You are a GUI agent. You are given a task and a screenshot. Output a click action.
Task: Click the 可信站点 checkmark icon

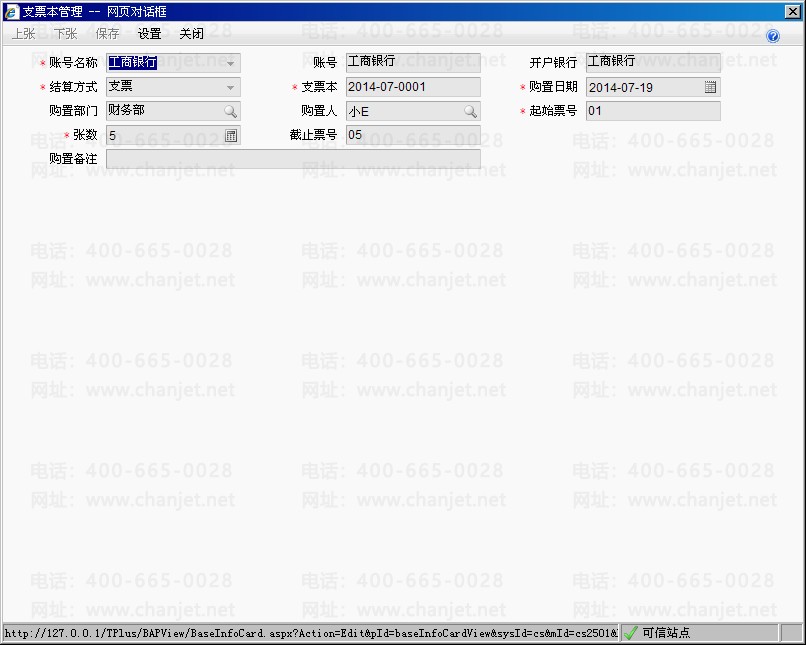click(631, 633)
